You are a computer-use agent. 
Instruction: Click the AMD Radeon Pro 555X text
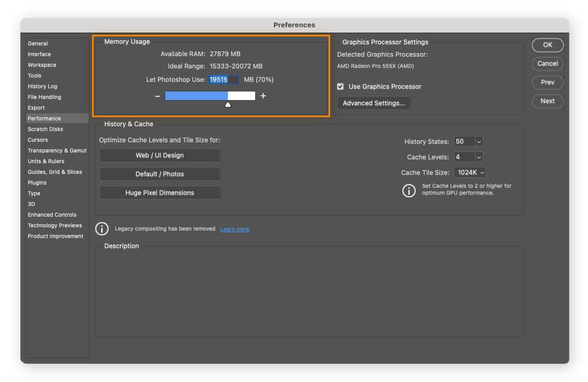[x=376, y=66]
